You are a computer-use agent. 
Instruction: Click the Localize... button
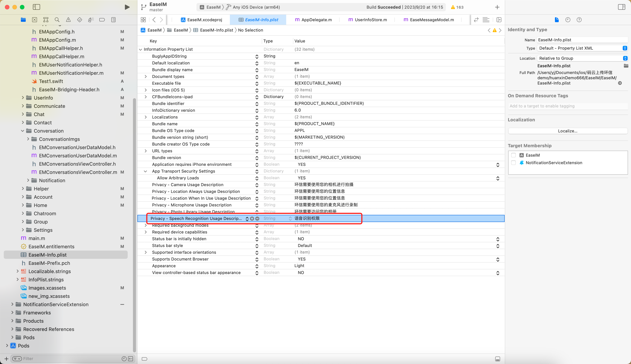(x=568, y=131)
